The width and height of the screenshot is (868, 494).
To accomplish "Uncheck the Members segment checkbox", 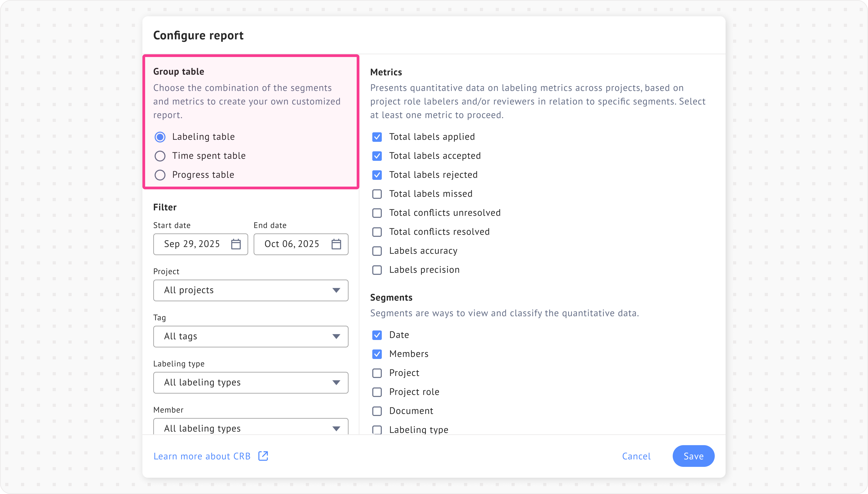I will point(377,354).
